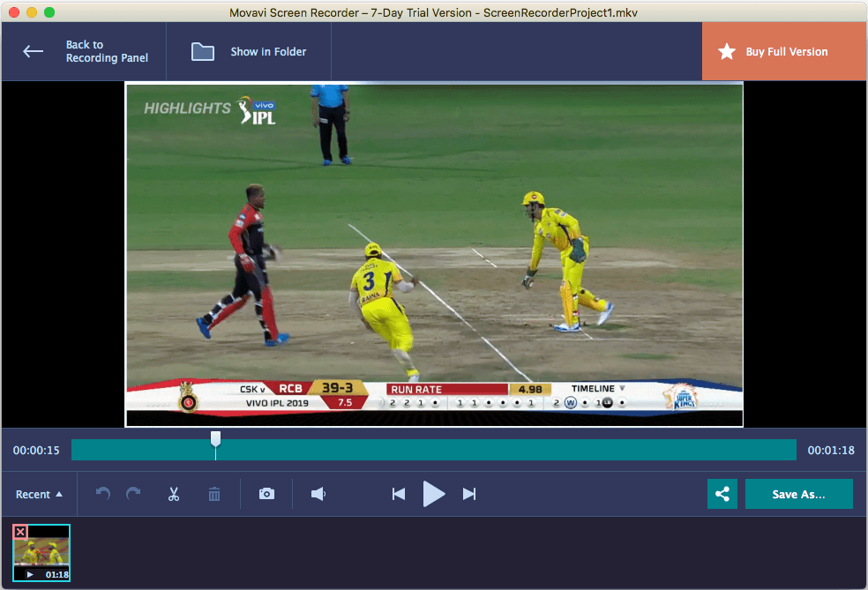Go back to Recording Panel
Screen dimensions: 868x590
(x=84, y=51)
